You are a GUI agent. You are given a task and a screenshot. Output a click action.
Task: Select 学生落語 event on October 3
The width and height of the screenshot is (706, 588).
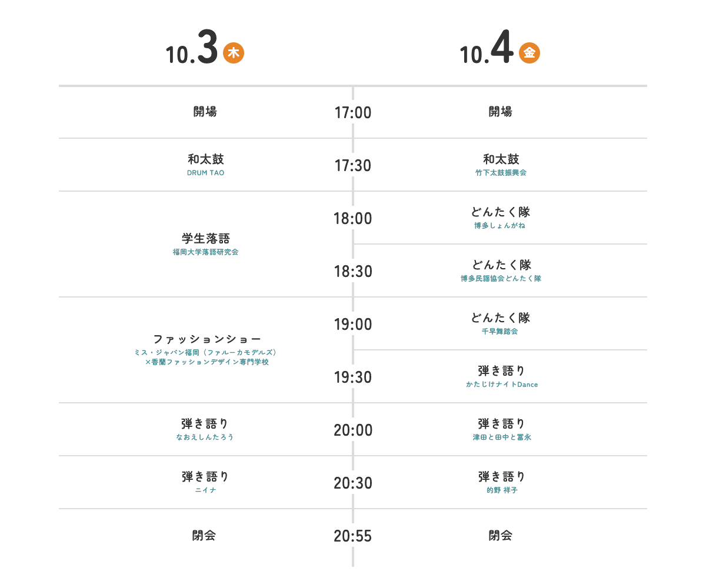tap(205, 238)
